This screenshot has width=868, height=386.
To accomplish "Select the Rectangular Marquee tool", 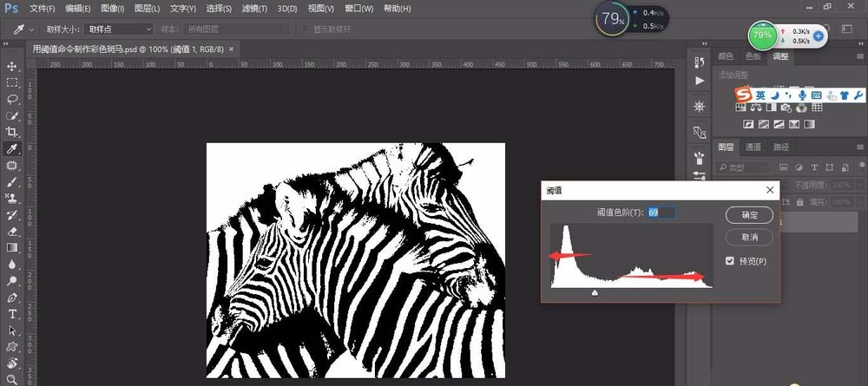I will [x=12, y=82].
